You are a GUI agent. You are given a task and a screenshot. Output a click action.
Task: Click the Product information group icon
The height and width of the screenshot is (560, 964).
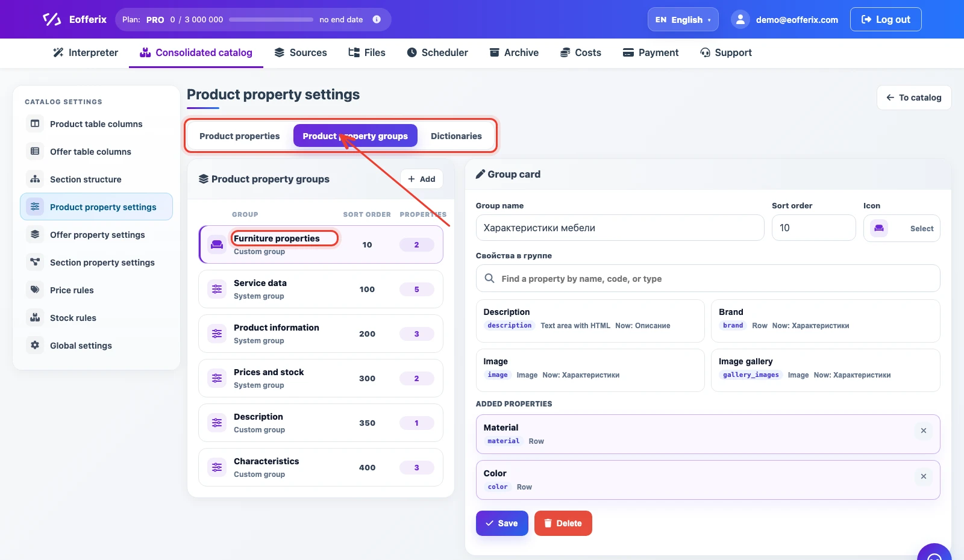point(217,334)
